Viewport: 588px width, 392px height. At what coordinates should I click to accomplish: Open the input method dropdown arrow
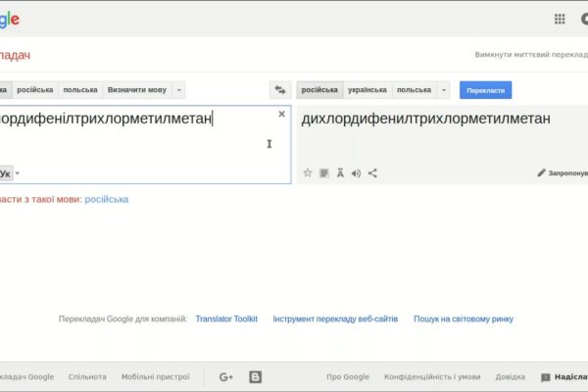point(17,173)
